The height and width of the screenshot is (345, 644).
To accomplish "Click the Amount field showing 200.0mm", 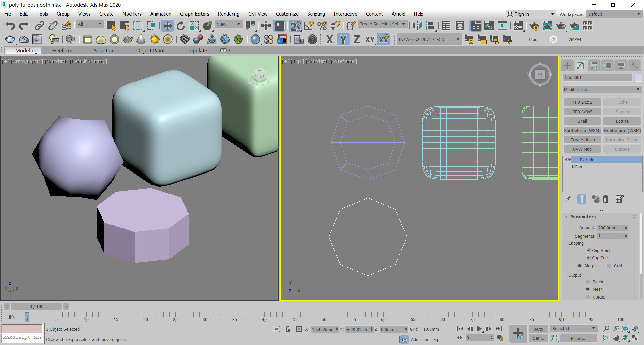I will tap(610, 228).
